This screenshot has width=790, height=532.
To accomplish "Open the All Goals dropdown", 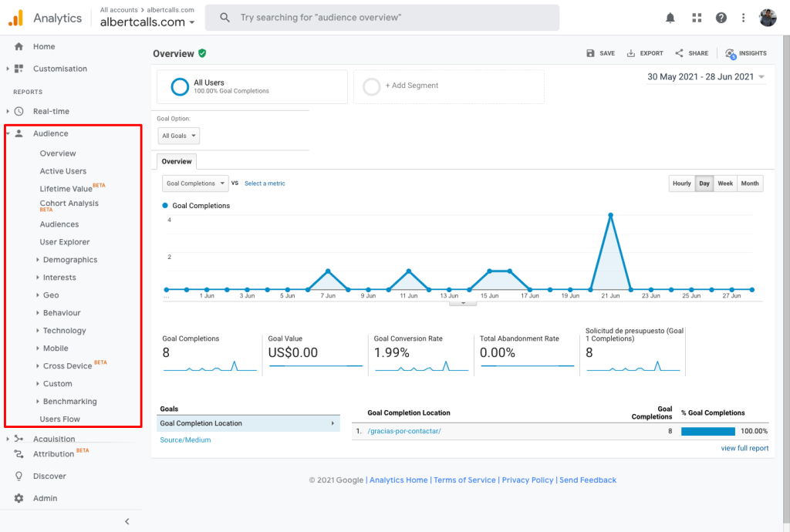I will (x=178, y=136).
